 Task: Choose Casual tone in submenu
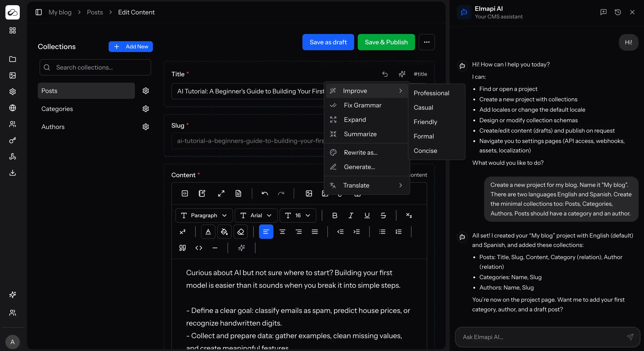coord(436,107)
